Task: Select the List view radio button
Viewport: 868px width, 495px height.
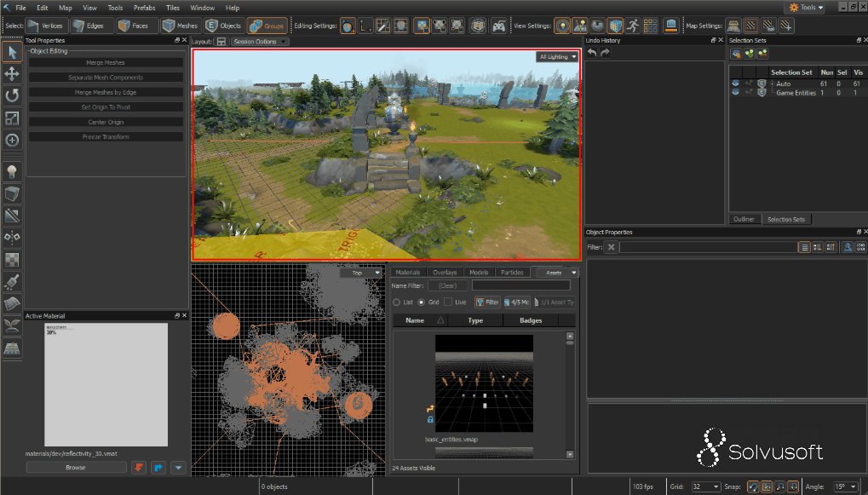Action: [396, 302]
